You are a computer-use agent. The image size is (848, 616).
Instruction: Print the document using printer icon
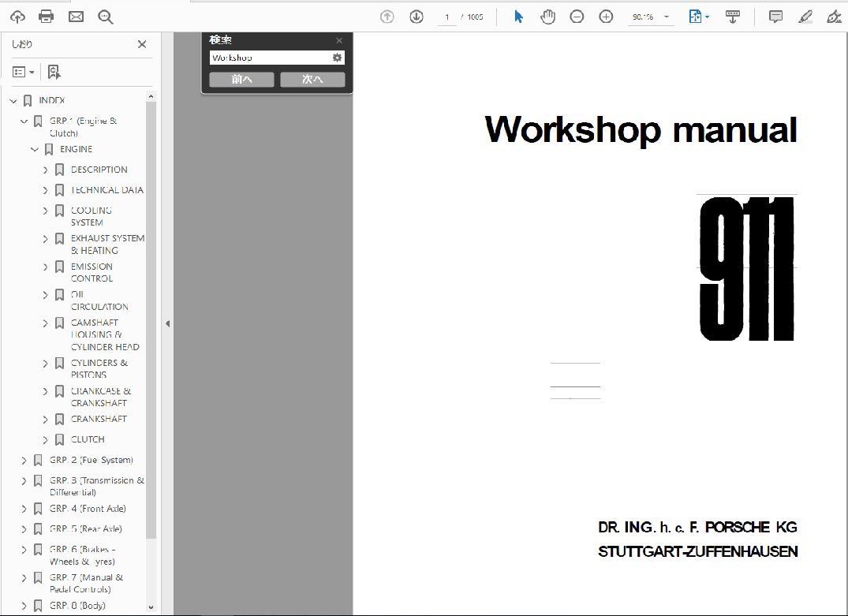47,17
